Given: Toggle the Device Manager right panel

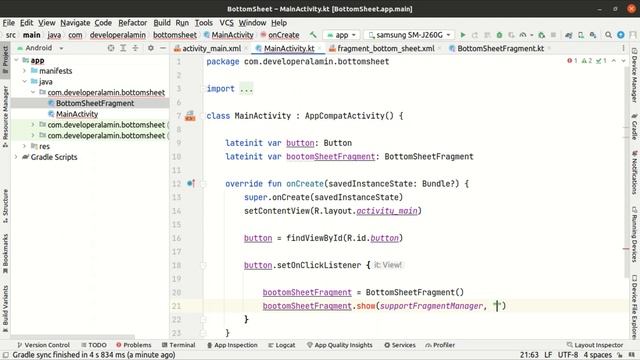Looking at the screenshot, I should [634, 75].
